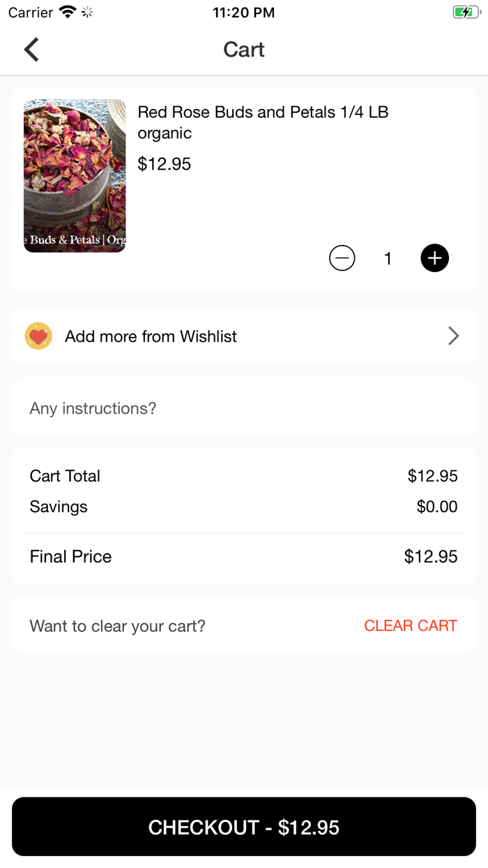Screen dimensions: 488x868
Task: Tap the Savings $0.00 amount
Action: pyautogui.click(x=437, y=507)
